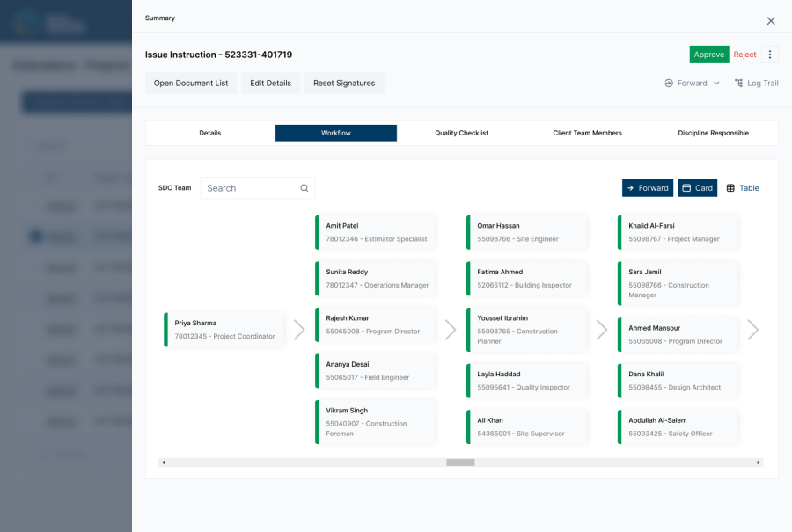The image size is (792, 532).
Task: Click the Issue Instruction - 523331-401719 title
Action: pos(218,55)
